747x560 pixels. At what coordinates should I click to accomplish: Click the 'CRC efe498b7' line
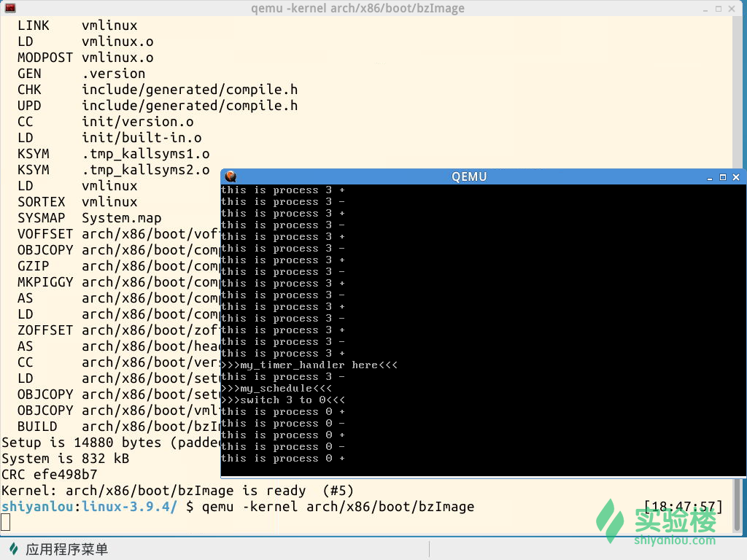pos(50,475)
